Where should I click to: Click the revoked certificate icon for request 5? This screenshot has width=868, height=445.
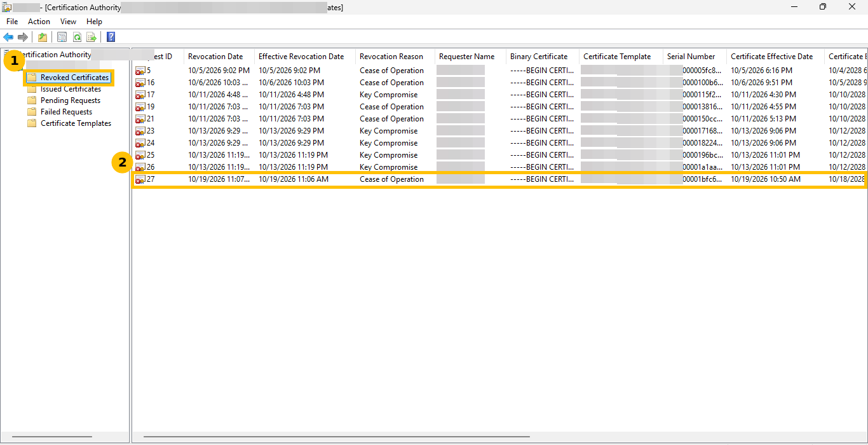tap(140, 71)
